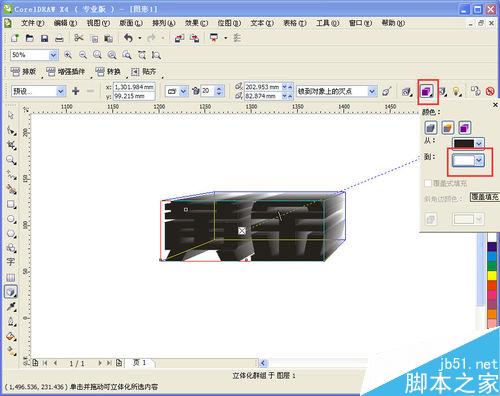Open the 视图(V) menu

pyautogui.click(x=98, y=23)
